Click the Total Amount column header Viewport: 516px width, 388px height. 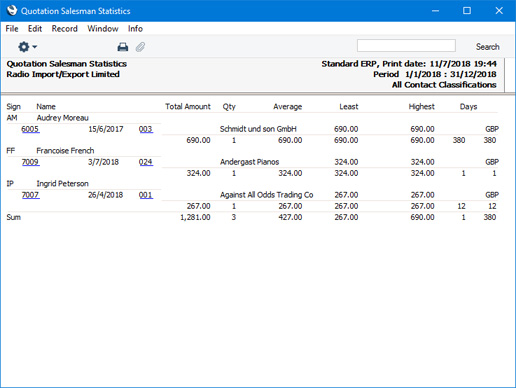coord(188,107)
